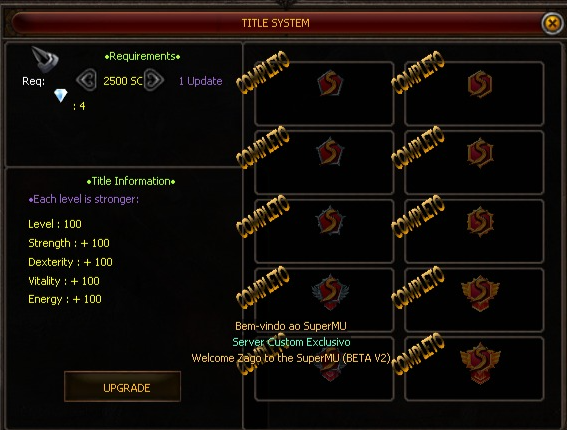Select next requirement with right arrow

click(x=154, y=80)
